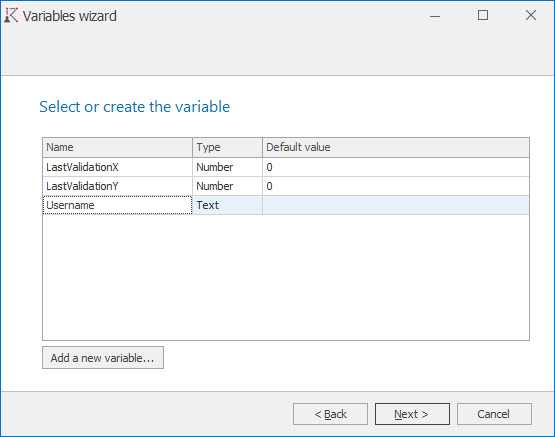
Task: Click the Variables wizard app icon
Action: pyautogui.click(x=11, y=16)
